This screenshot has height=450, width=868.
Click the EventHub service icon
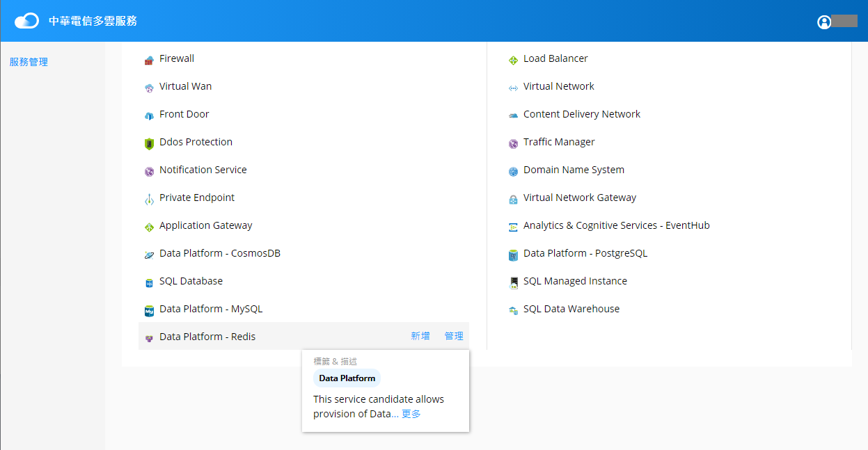click(x=513, y=227)
